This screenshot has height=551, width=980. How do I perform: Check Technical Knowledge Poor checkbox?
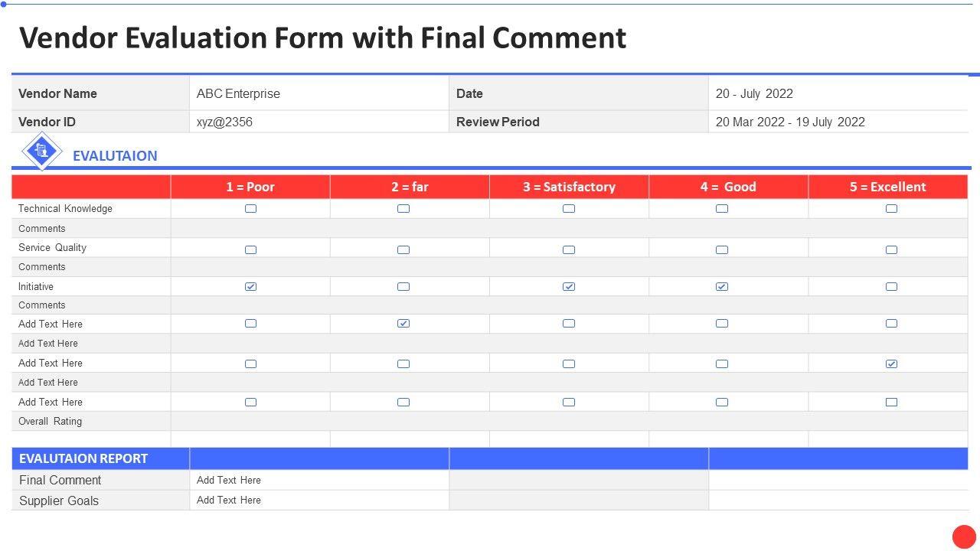pyautogui.click(x=250, y=209)
